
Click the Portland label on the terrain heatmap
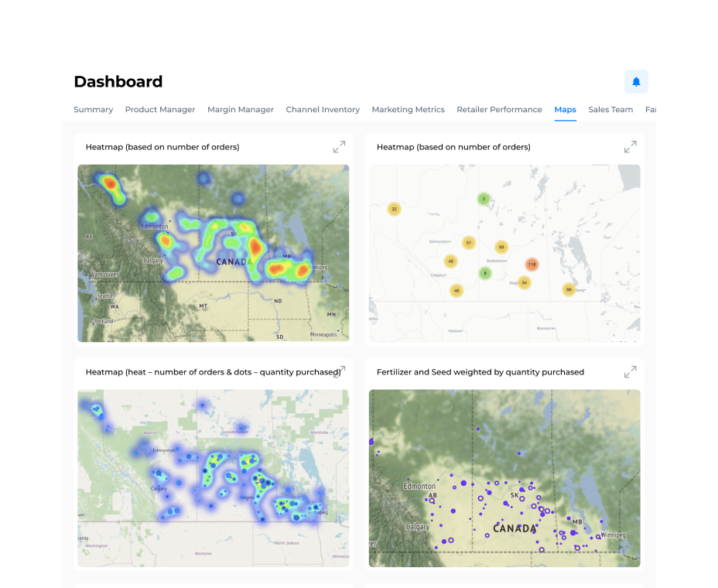tap(104, 322)
